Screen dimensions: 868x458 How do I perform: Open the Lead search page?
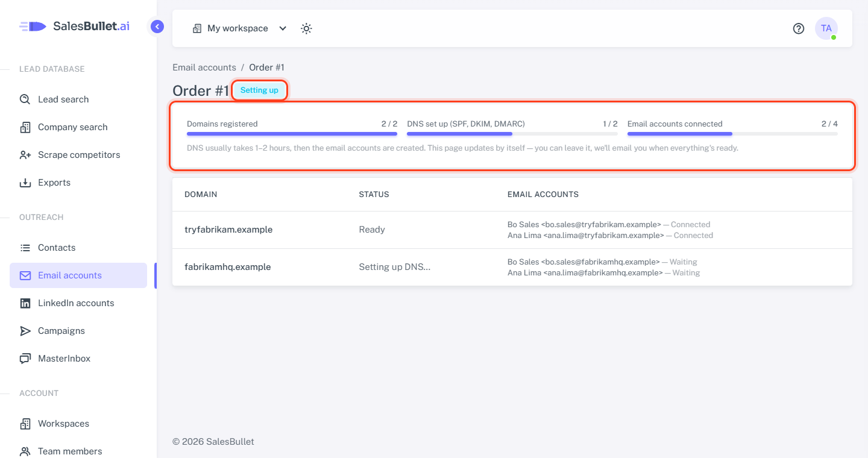click(x=78, y=99)
